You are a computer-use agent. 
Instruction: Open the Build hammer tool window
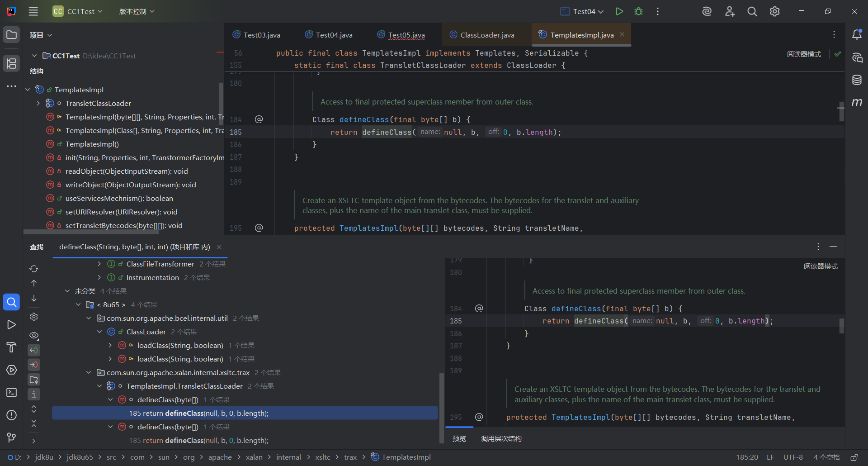pos(12,347)
